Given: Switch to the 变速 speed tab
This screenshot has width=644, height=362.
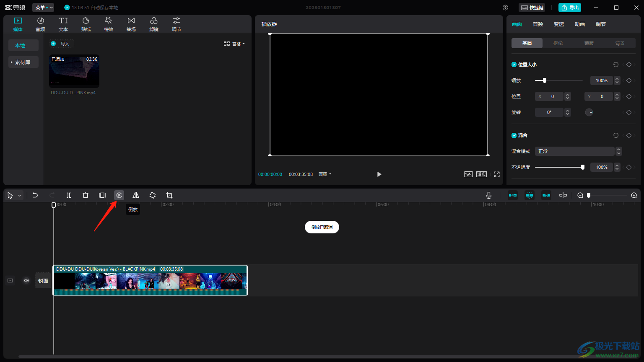Looking at the screenshot, I should coord(559,24).
